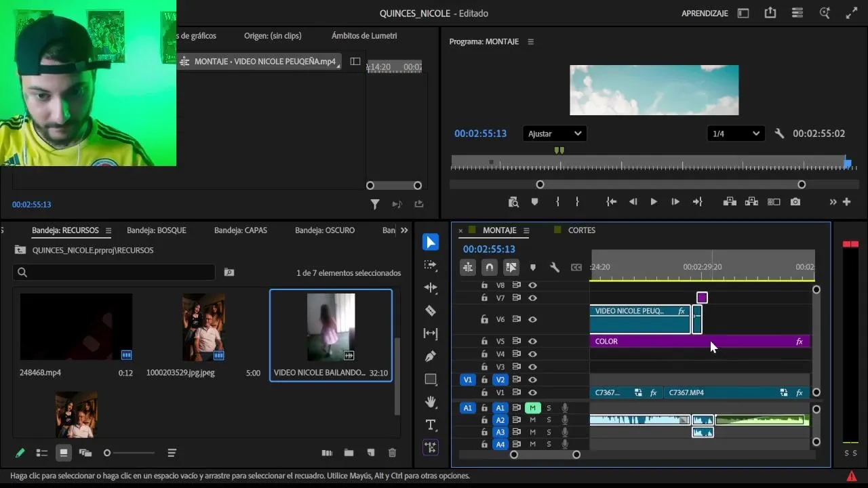Open the Program monitor settings wrench

(x=779, y=134)
